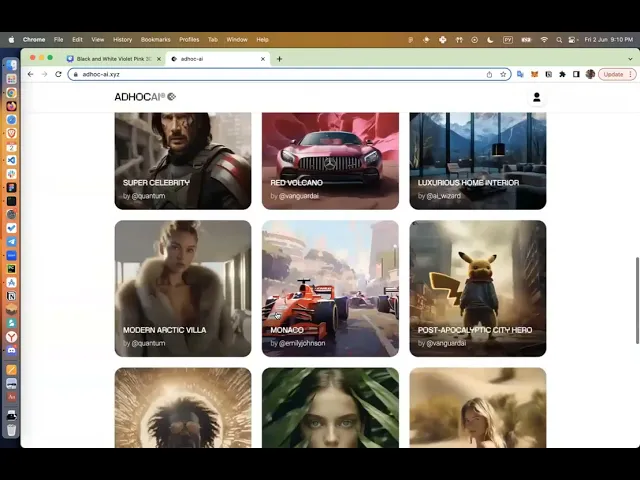Switch to Black and White Violet Pink tab
The image size is (640, 480).
tap(113, 59)
